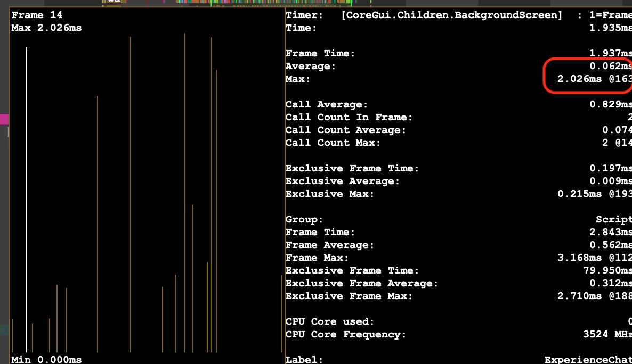
Task: Click the "2.026ms @163" Max value
Action: 595,79
